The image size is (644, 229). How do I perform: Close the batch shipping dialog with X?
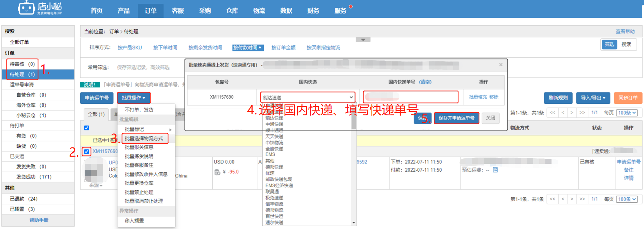501,65
